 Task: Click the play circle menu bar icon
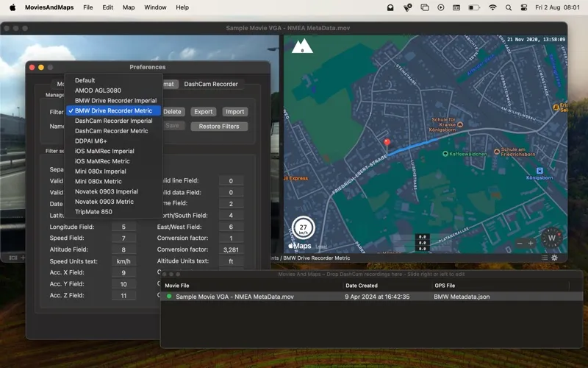click(x=440, y=7)
